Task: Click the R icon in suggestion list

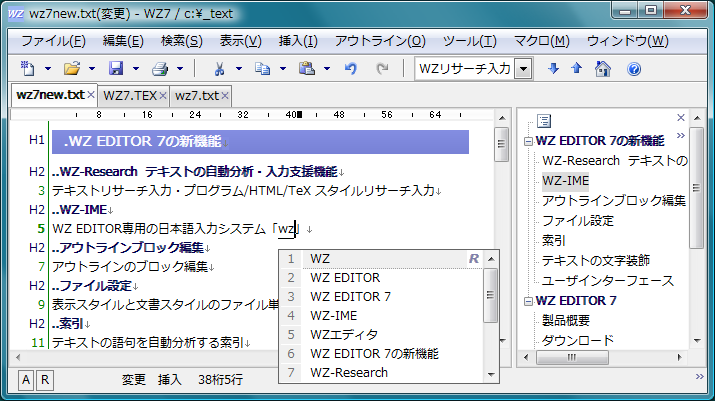Action: 474,259
